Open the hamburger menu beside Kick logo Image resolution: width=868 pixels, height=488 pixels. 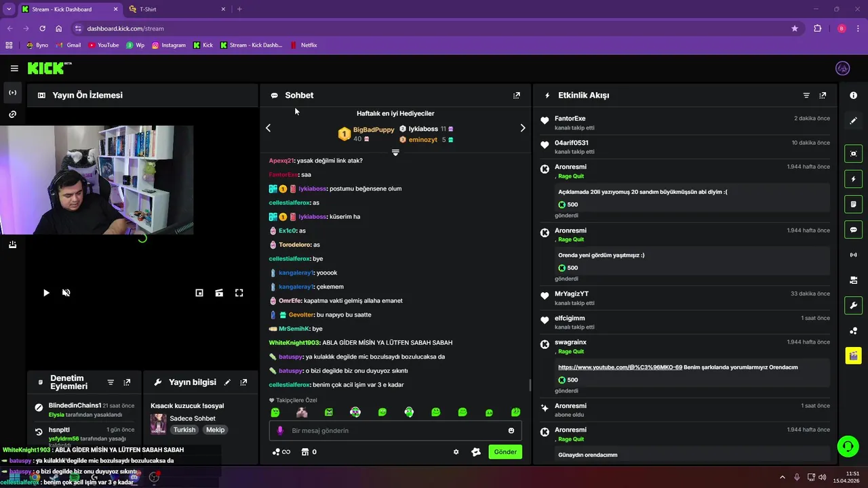14,68
